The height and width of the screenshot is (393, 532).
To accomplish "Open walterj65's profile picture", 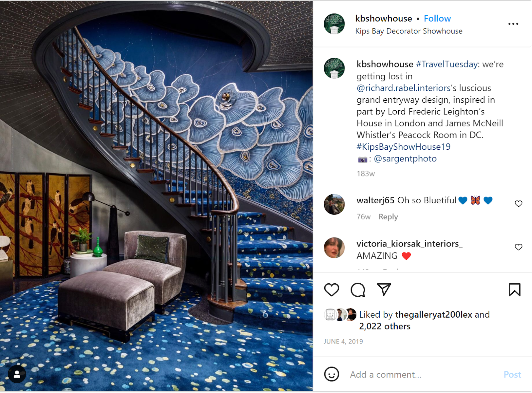I will click(334, 204).
